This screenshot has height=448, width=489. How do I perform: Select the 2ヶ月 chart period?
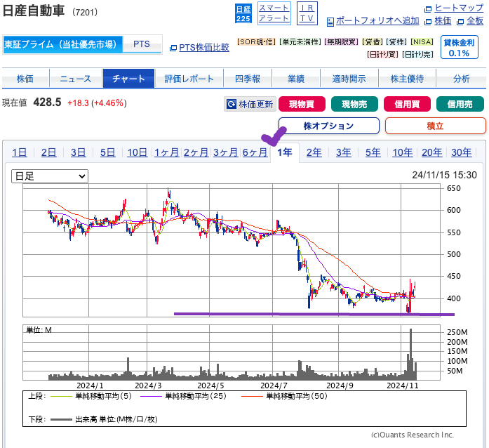pos(196,152)
